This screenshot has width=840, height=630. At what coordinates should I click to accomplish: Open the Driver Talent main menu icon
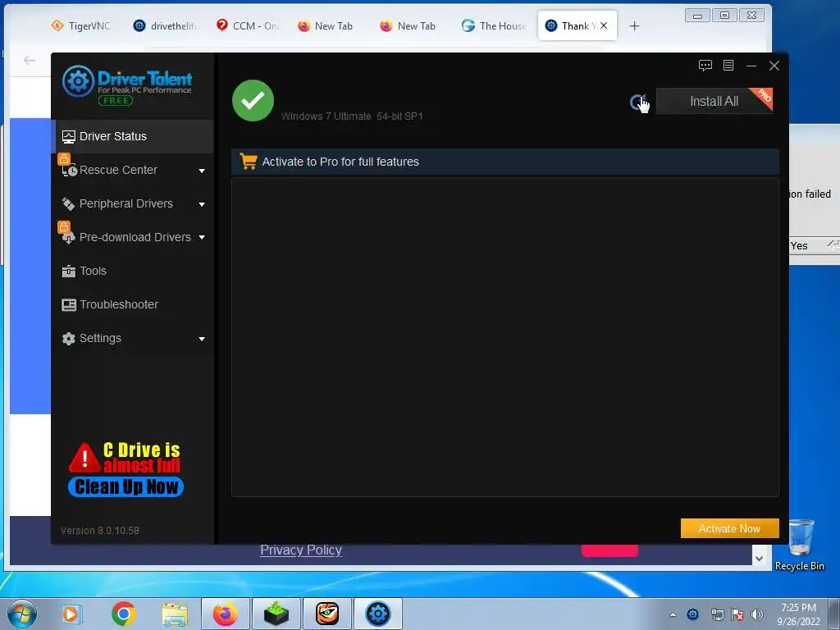(728, 66)
